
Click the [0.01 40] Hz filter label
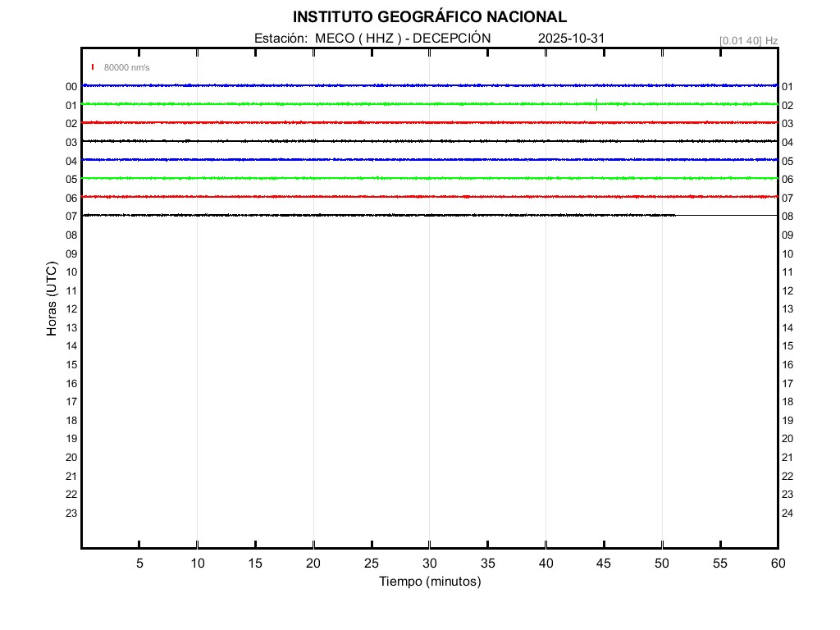click(748, 40)
